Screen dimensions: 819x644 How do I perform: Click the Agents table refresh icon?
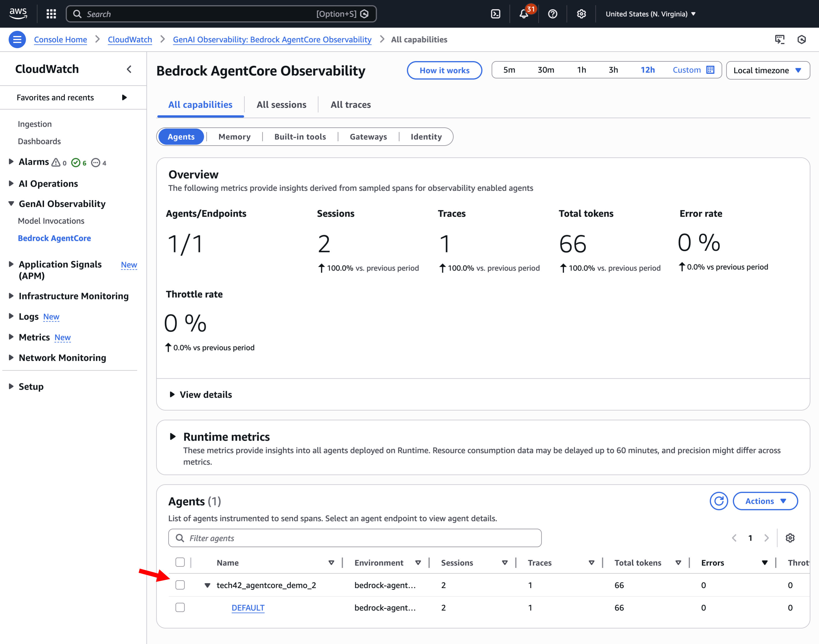pyautogui.click(x=718, y=501)
